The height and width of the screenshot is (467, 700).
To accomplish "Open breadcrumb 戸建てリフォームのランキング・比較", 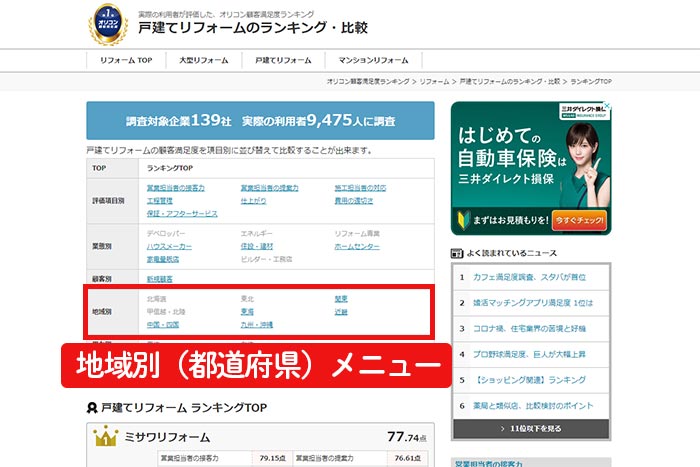I will coord(509,82).
